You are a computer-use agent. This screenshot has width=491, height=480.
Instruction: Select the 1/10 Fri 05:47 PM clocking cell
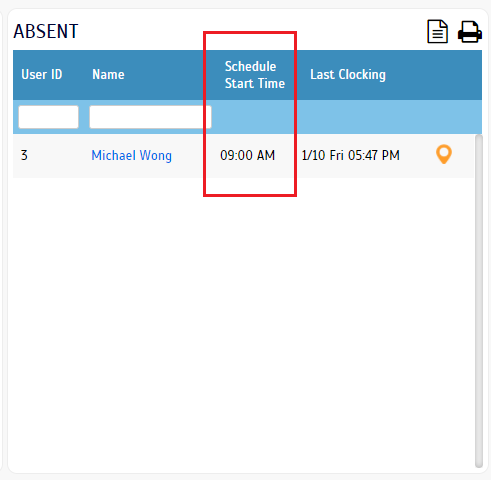tap(350, 155)
